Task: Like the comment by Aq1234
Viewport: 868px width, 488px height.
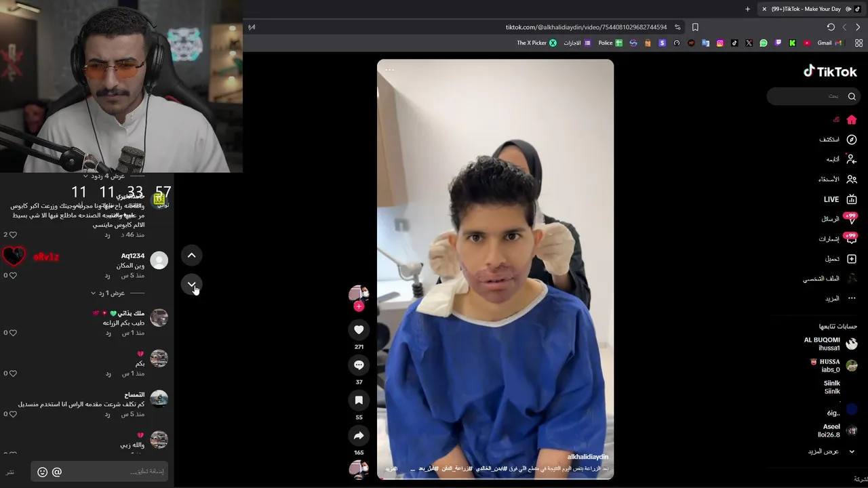Action: pos(13,276)
